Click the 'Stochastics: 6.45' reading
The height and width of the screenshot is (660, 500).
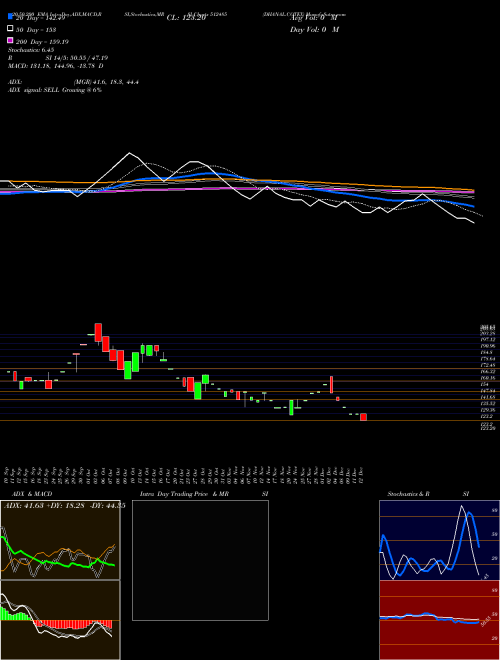tap(31, 50)
